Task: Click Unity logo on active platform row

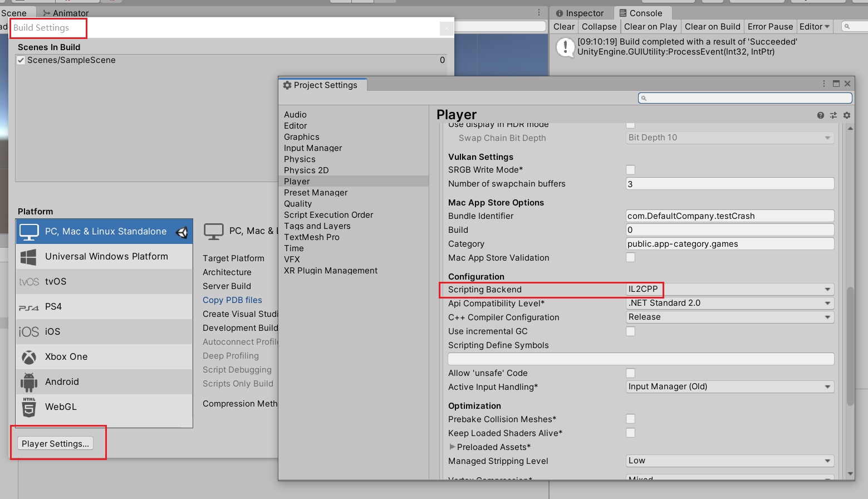Action: click(x=182, y=232)
